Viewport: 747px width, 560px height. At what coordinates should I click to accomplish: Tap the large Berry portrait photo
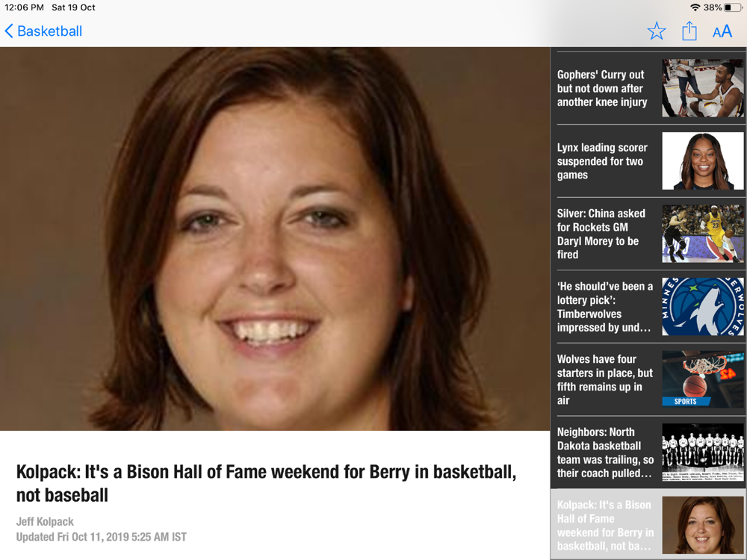coord(275,239)
